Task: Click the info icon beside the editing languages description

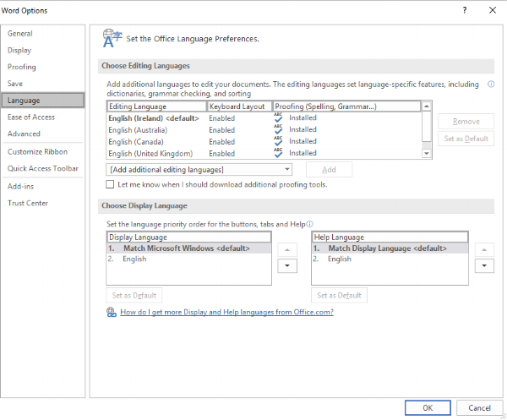Action: pos(490,85)
